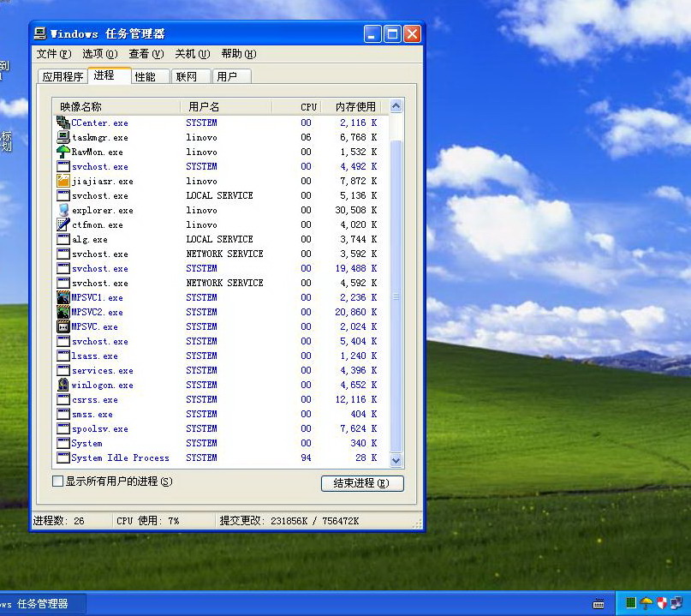Click the red security shield tray icon

(x=662, y=603)
